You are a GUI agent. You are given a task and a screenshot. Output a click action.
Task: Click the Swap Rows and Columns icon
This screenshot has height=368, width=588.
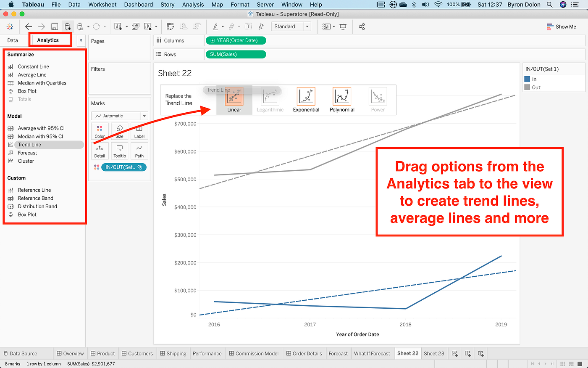[170, 26]
